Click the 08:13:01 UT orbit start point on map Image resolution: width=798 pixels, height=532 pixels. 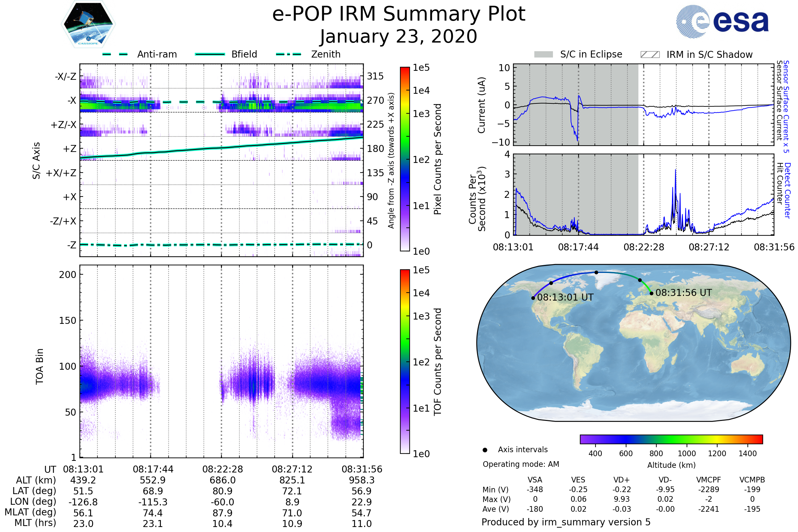point(533,298)
